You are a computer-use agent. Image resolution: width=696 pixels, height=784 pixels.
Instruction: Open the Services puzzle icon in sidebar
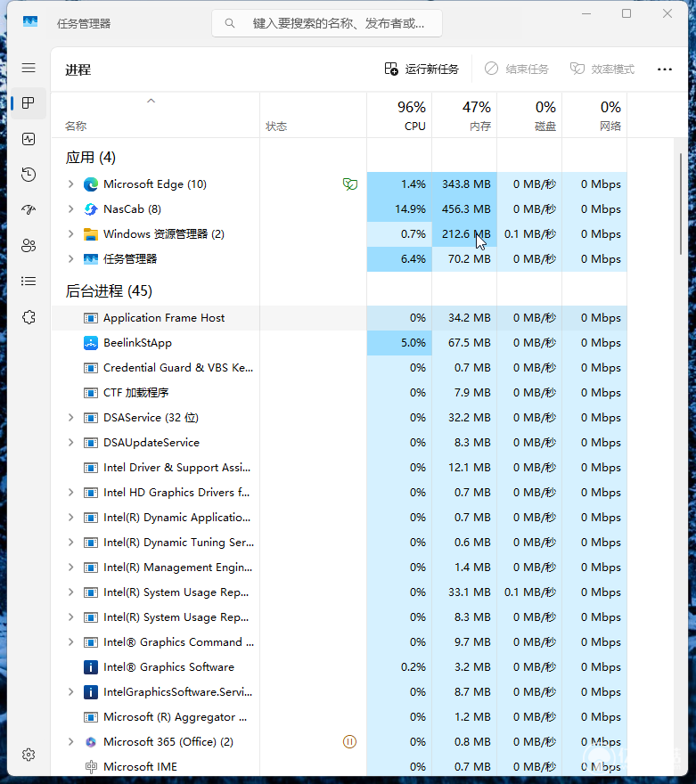29,317
